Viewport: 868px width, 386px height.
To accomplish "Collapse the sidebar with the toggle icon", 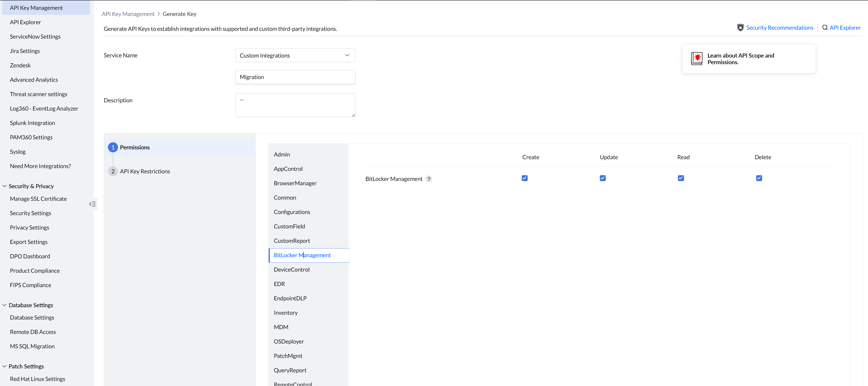I will (x=92, y=204).
